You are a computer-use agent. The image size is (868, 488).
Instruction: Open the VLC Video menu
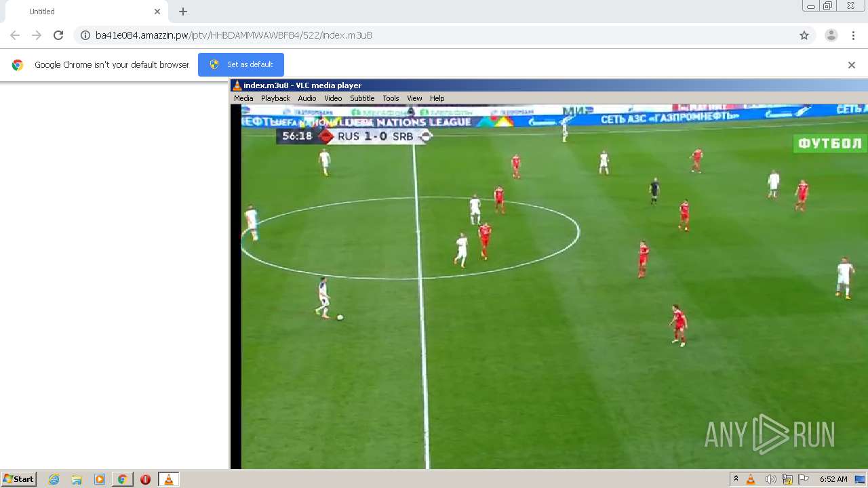[x=333, y=98]
